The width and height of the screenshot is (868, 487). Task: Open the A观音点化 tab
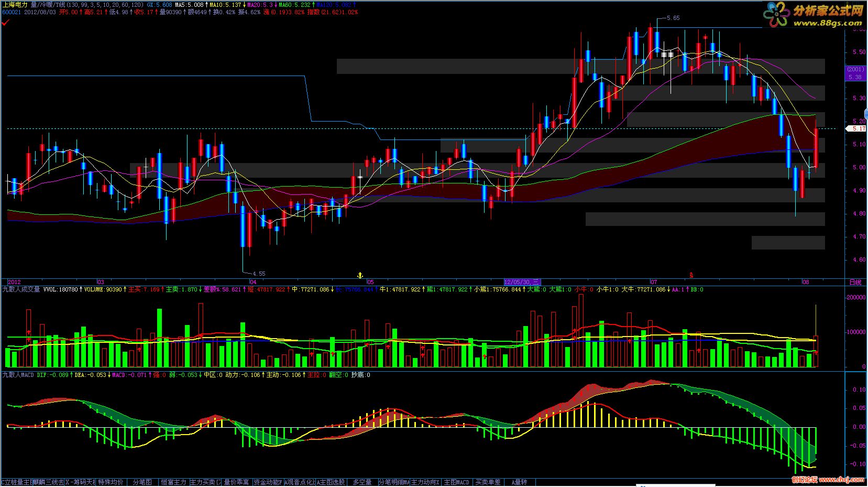300,482
